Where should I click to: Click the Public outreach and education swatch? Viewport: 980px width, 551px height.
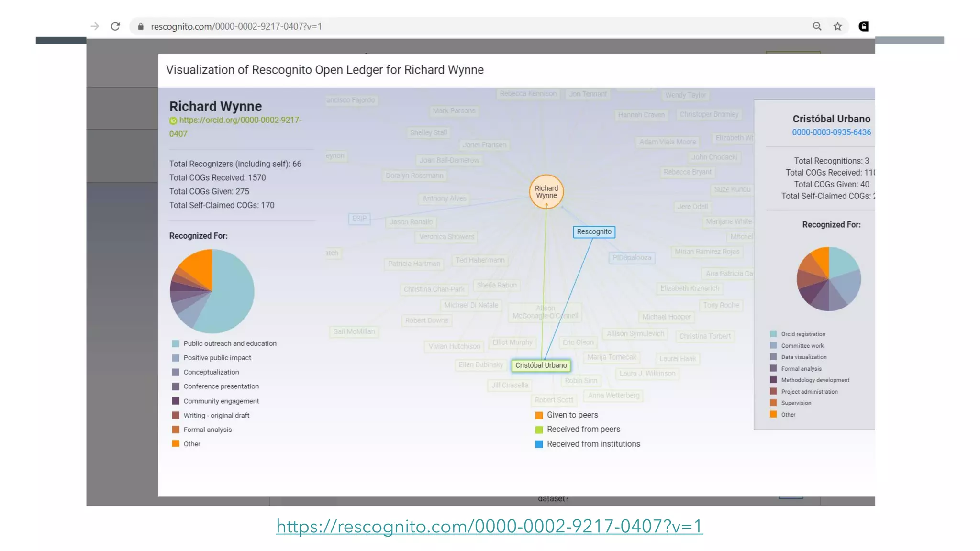[176, 343]
